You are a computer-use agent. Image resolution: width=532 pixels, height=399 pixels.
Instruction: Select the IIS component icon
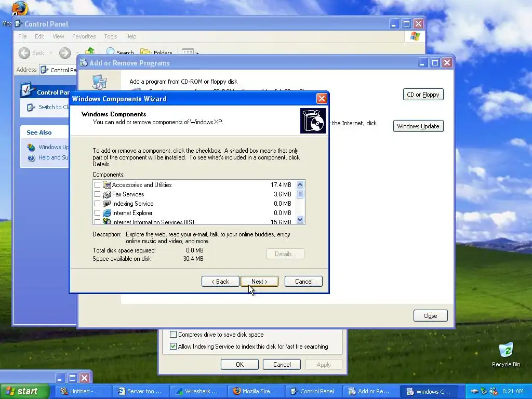click(x=107, y=221)
